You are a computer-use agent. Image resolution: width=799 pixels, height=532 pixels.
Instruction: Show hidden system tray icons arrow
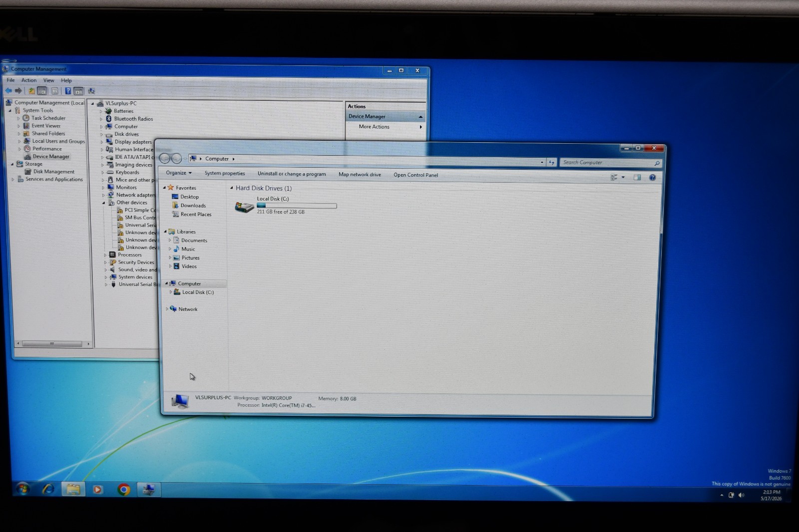click(722, 495)
